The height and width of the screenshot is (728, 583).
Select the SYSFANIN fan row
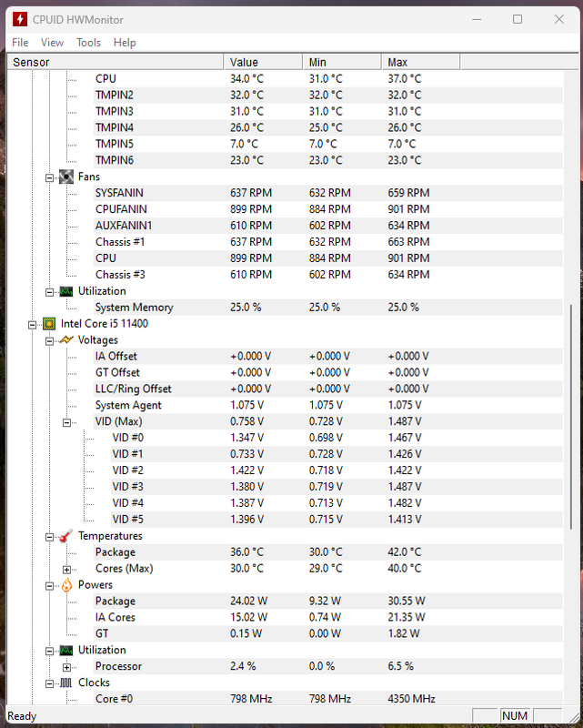[328, 193]
